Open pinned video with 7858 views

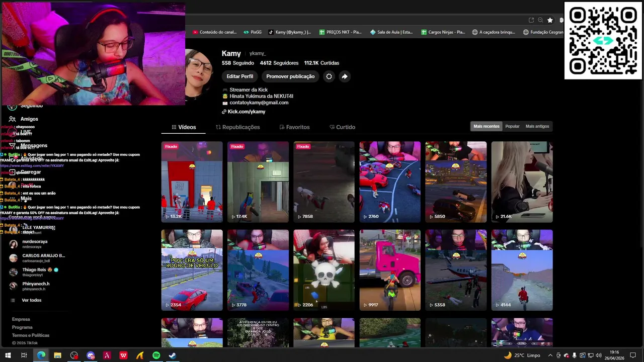click(324, 182)
